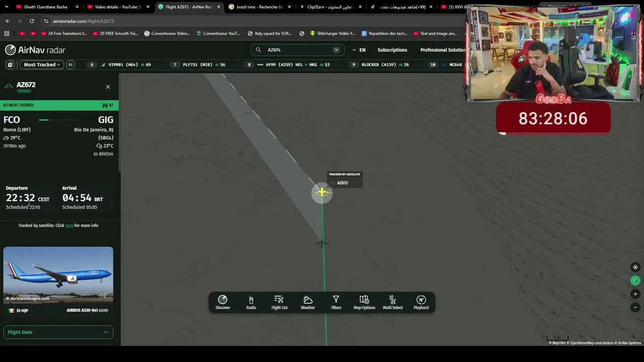Skip to next tracked flights

pyautogui.click(x=70, y=64)
